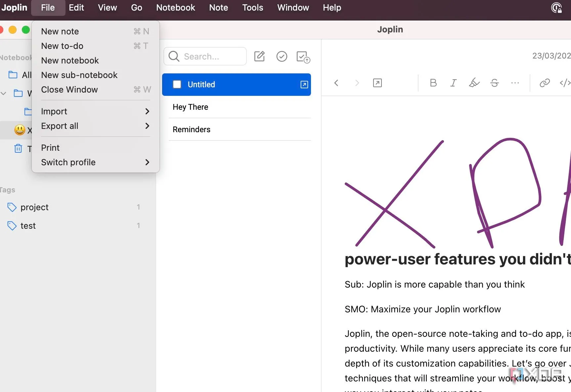Collapse the expanded notebook chevron in sidebar
This screenshot has width=571, height=392.
pyautogui.click(x=4, y=94)
